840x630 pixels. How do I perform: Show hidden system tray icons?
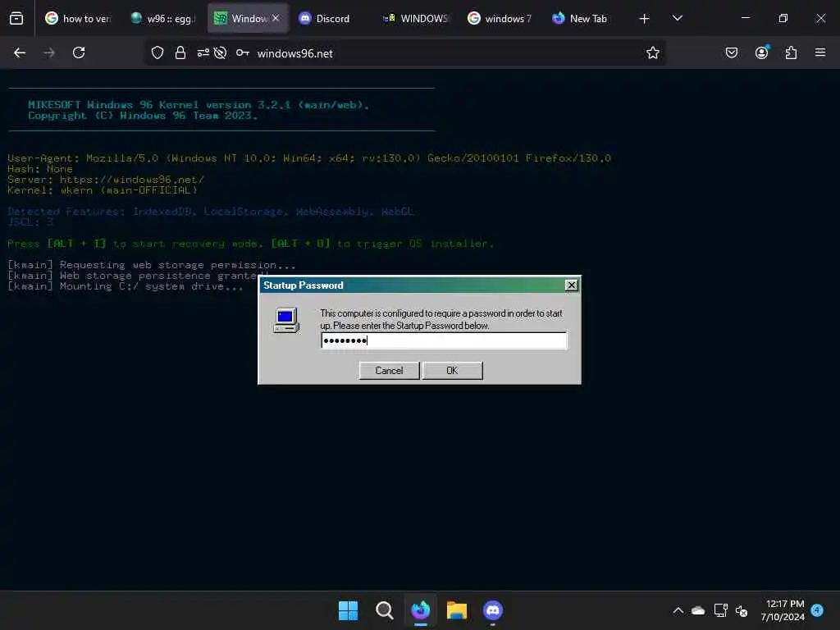pos(678,610)
